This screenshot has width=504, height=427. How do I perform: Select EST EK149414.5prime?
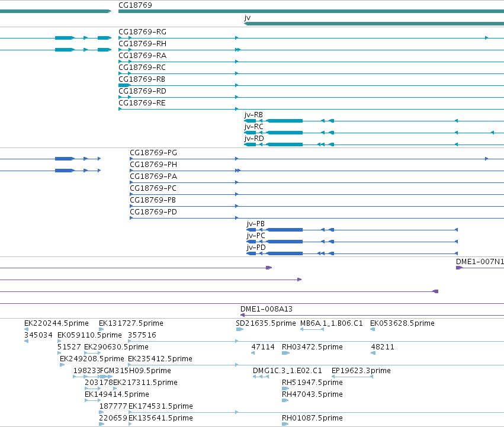(117, 394)
